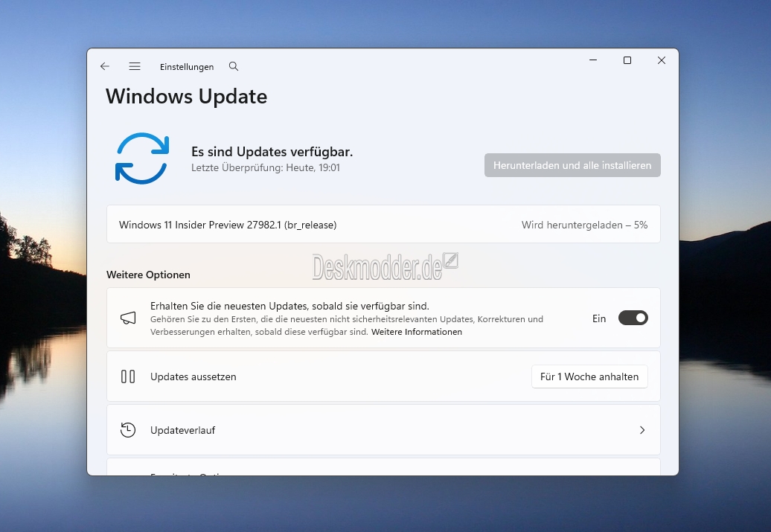Click the search magnifier icon
Image resolution: width=771 pixels, height=532 pixels.
click(234, 66)
